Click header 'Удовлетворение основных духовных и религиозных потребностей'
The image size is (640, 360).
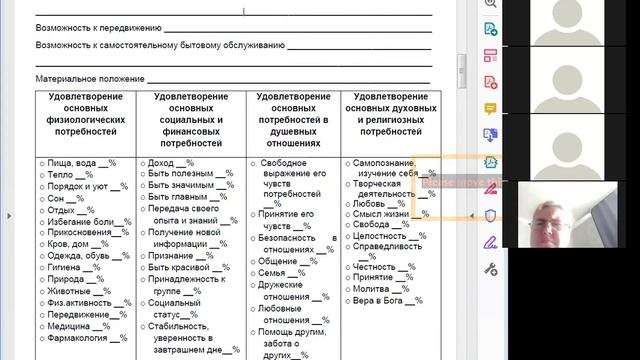coord(391,114)
